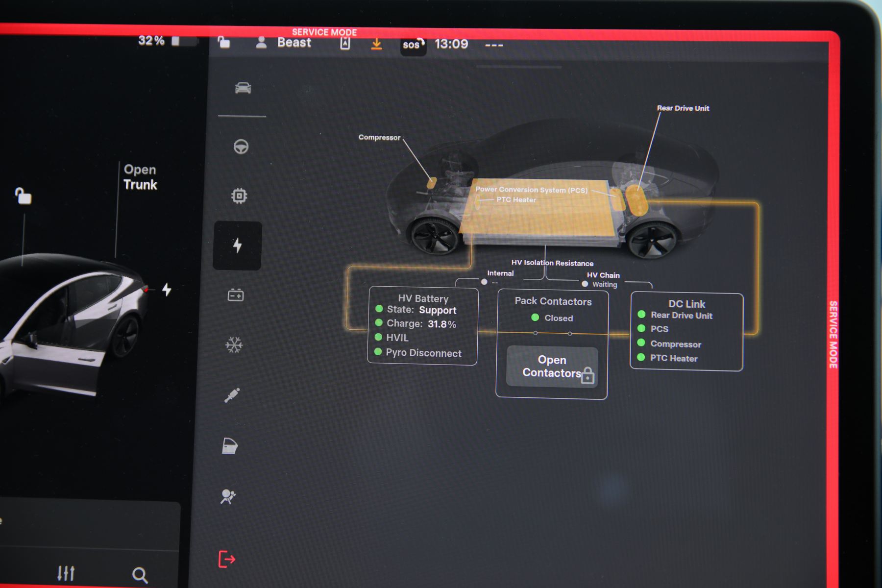
Task: Open the processor chip sidebar icon
Action: 239,196
